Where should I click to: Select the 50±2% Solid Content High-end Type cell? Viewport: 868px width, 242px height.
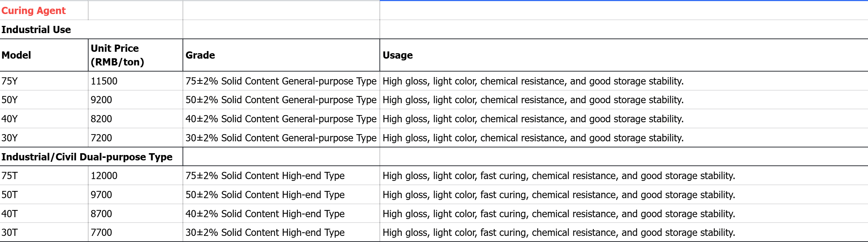click(x=281, y=195)
